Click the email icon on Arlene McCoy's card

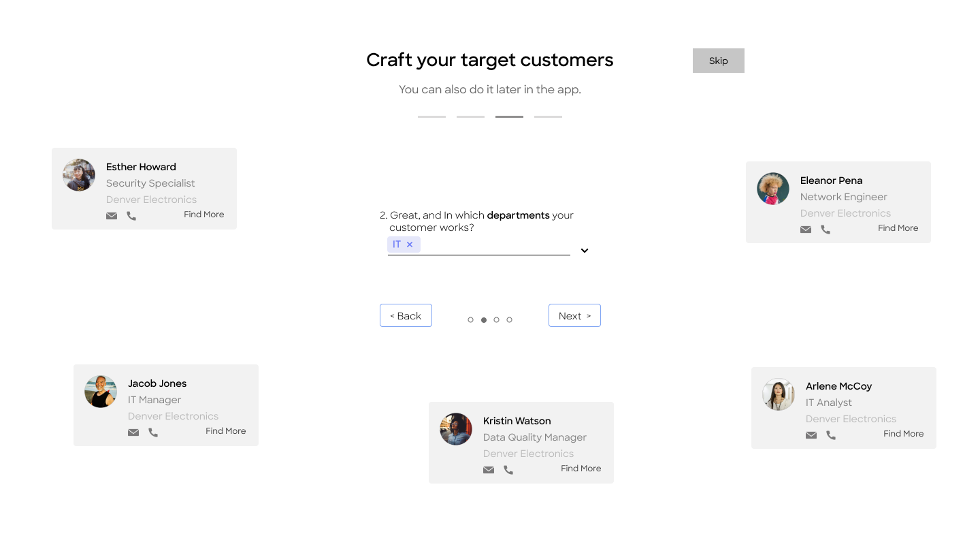coord(811,435)
